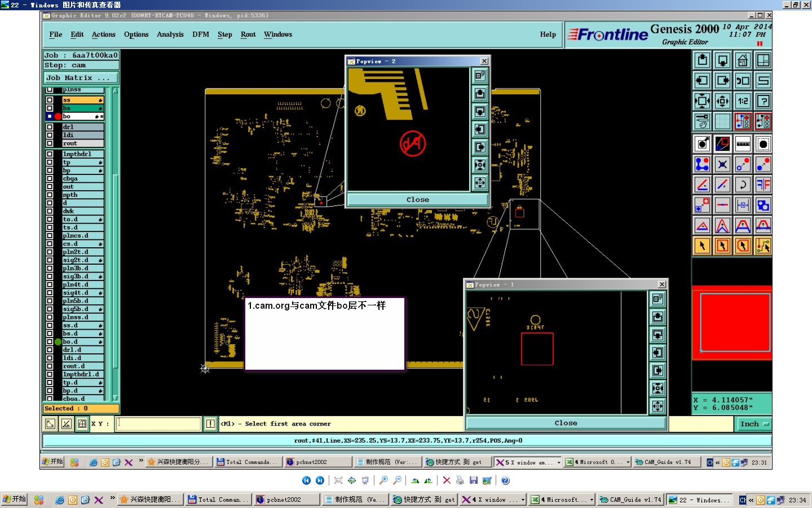This screenshot has height=508, width=812.
Task: Click the 1:2 zoom scale icon
Action: click(x=743, y=101)
